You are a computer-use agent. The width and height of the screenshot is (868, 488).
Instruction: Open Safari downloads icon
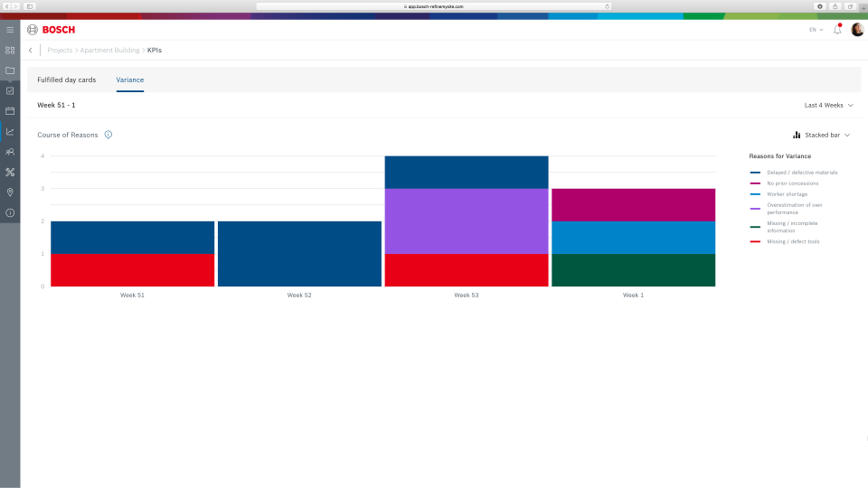pos(820,6)
